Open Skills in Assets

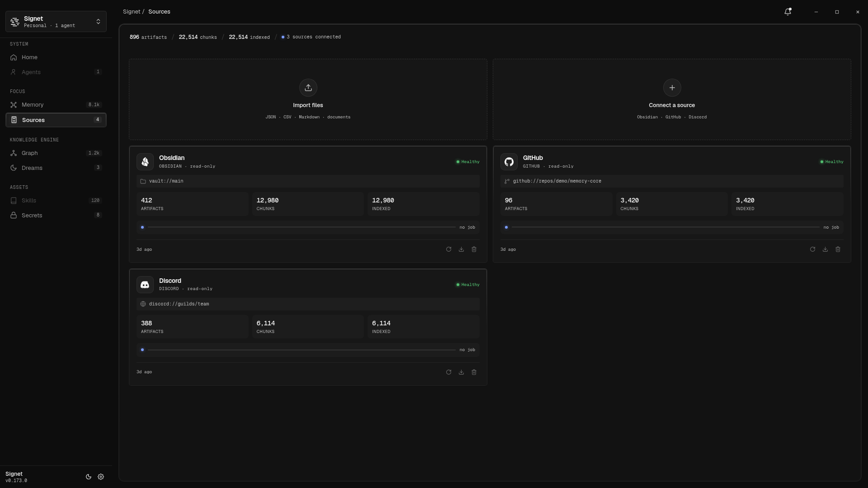[x=56, y=201]
